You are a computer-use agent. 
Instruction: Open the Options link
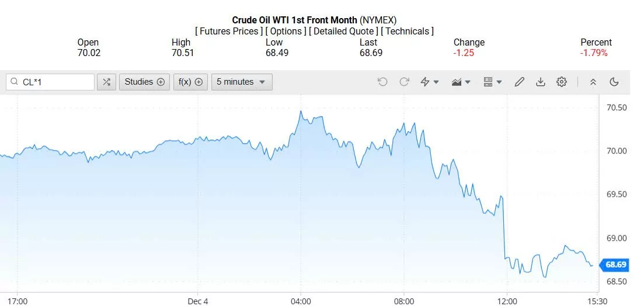[286, 32]
